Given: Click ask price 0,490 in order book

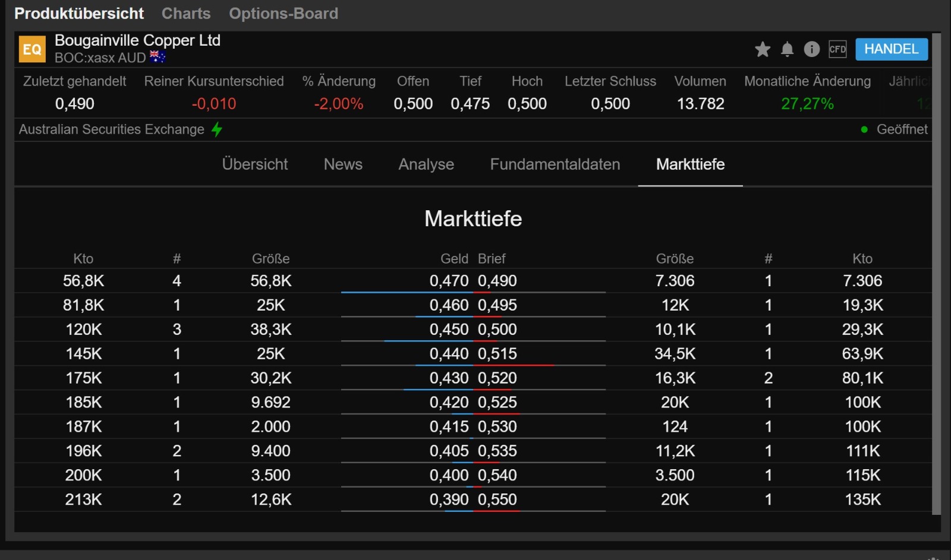Looking at the screenshot, I should click(497, 281).
